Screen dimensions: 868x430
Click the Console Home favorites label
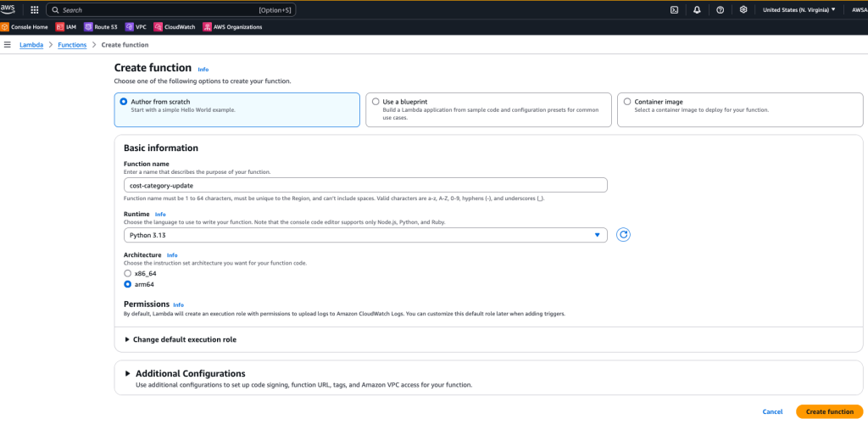pos(30,26)
